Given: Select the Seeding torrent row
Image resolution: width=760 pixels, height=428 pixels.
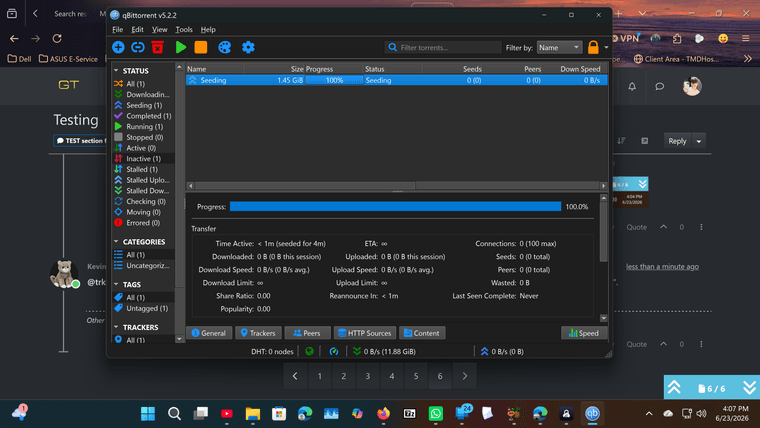Looking at the screenshot, I should click(x=396, y=80).
